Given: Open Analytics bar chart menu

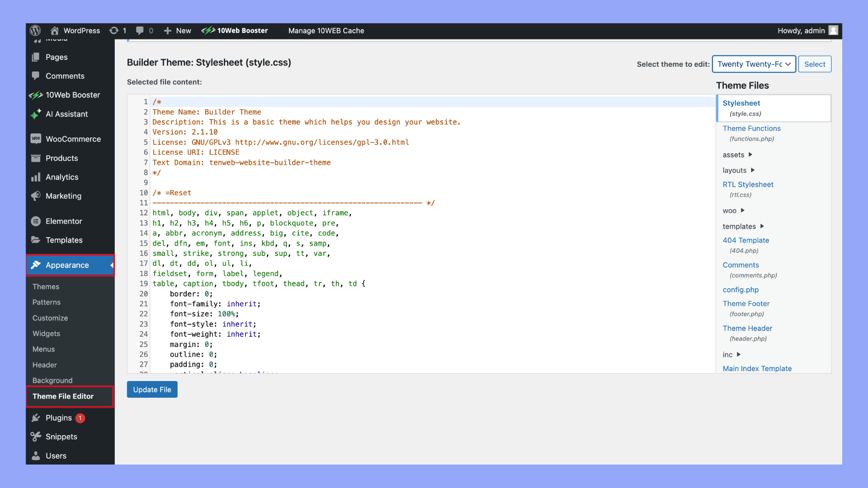Looking at the screenshot, I should point(36,177).
